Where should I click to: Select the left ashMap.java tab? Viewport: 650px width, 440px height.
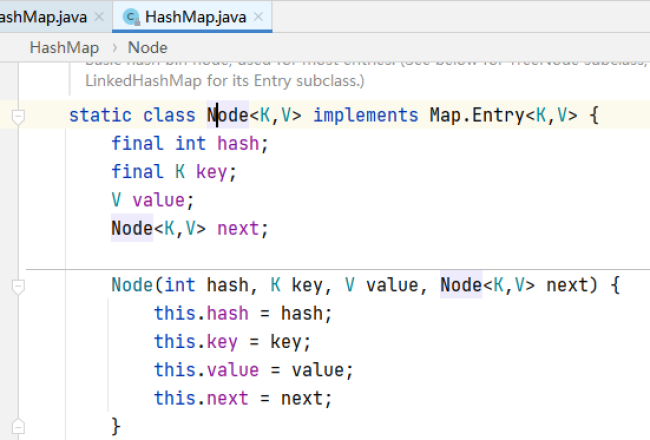[x=43, y=17]
